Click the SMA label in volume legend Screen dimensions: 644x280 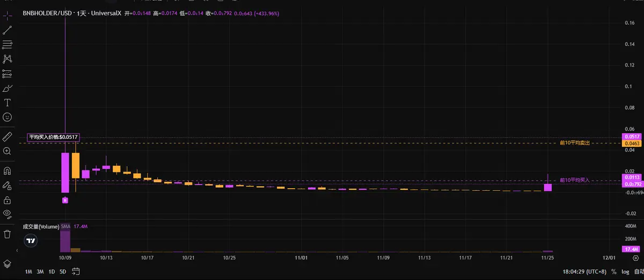pos(65,227)
